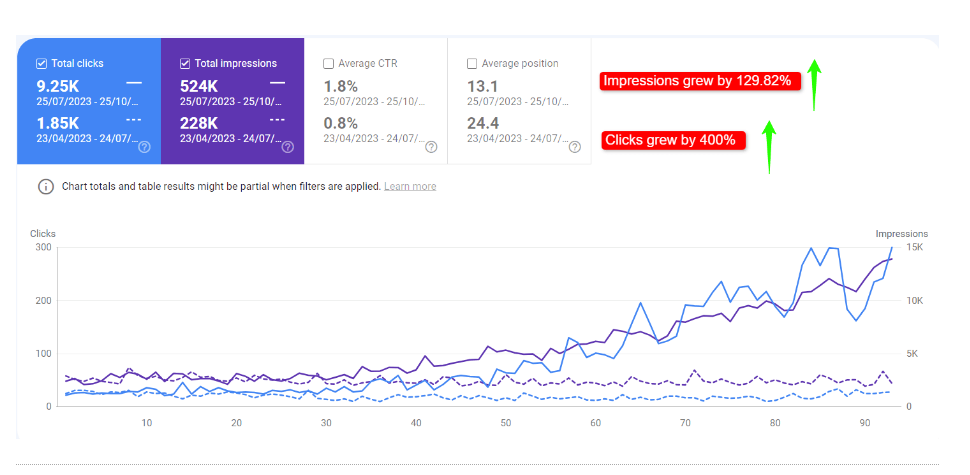This screenshot has width=970, height=475.
Task: Click the 524K total impressions value
Action: (x=199, y=86)
